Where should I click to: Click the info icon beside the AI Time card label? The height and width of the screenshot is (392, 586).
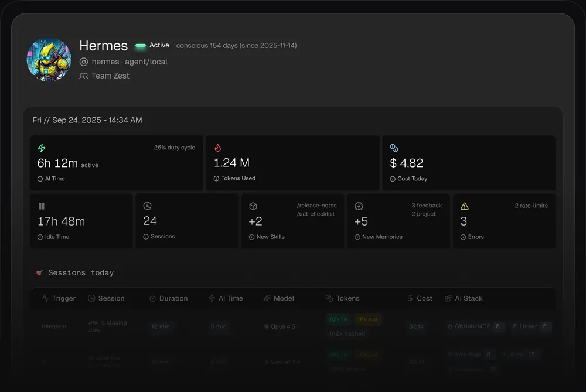(40, 179)
